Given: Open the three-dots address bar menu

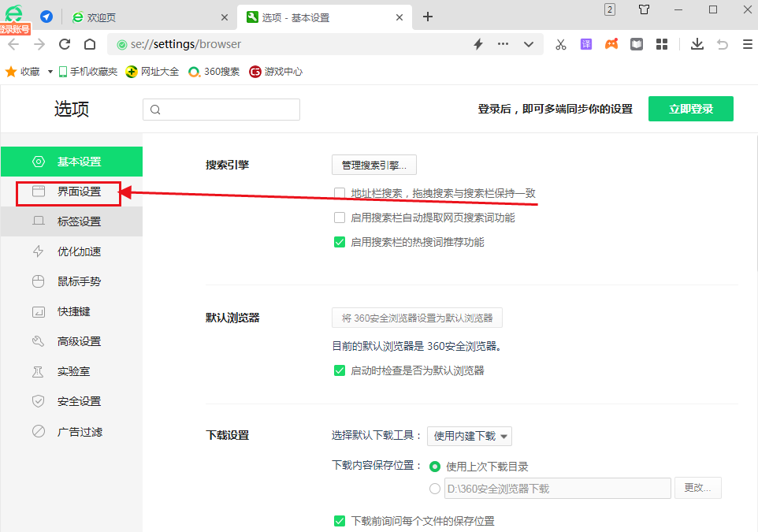Looking at the screenshot, I should point(503,44).
